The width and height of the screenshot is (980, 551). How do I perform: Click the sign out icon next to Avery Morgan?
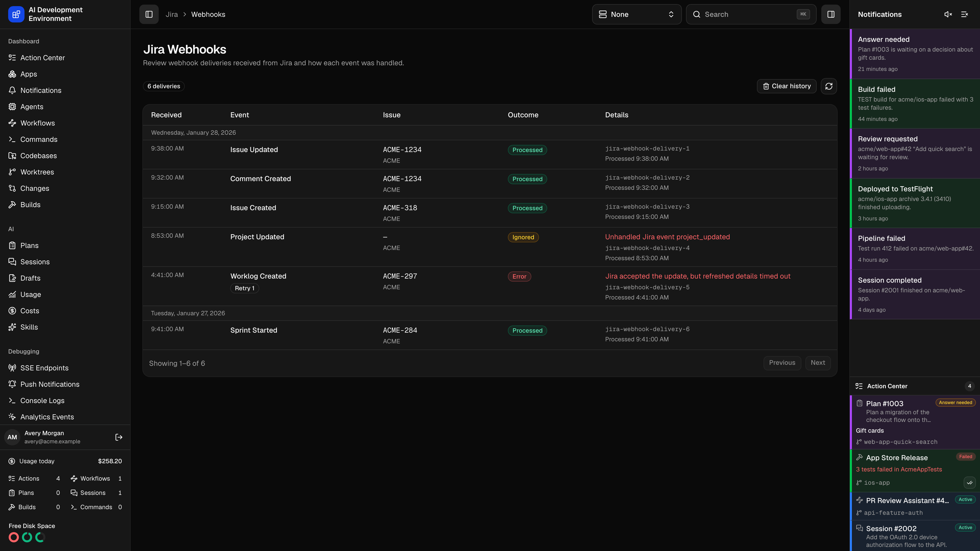[119, 437]
